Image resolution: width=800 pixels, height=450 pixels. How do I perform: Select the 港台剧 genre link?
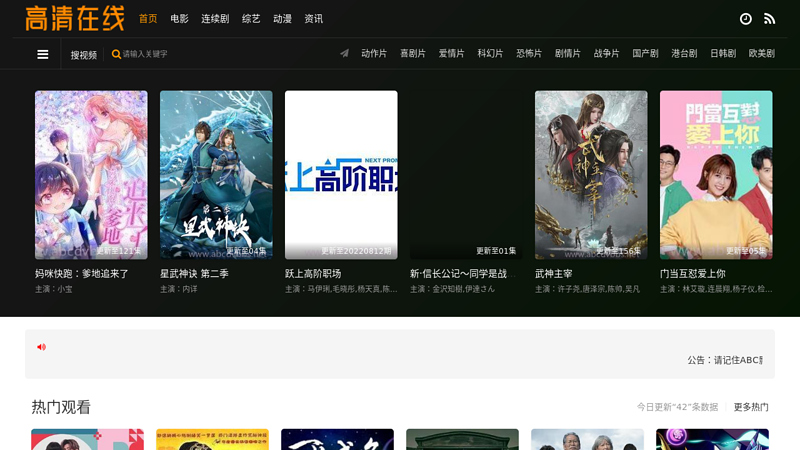(684, 54)
